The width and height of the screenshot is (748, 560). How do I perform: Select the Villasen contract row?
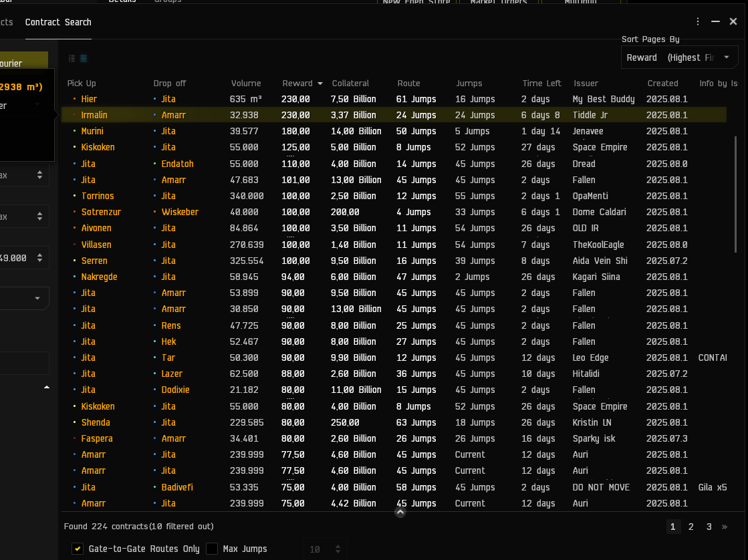(x=394, y=245)
